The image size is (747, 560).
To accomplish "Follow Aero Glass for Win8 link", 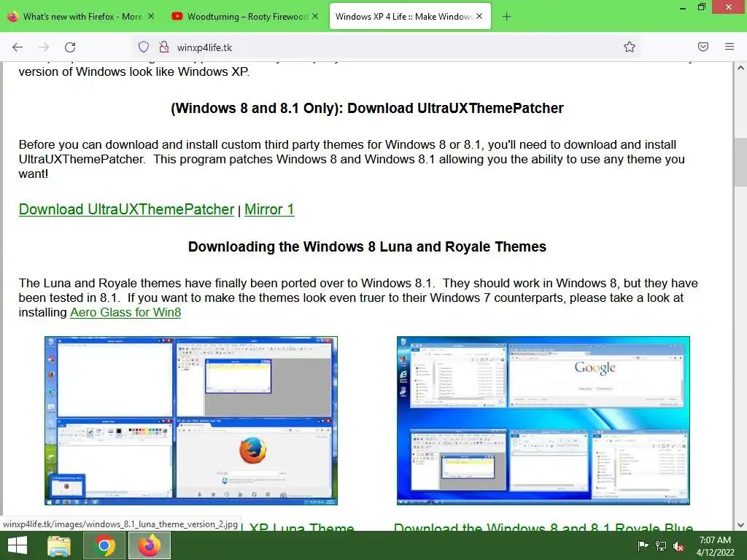I will click(125, 312).
